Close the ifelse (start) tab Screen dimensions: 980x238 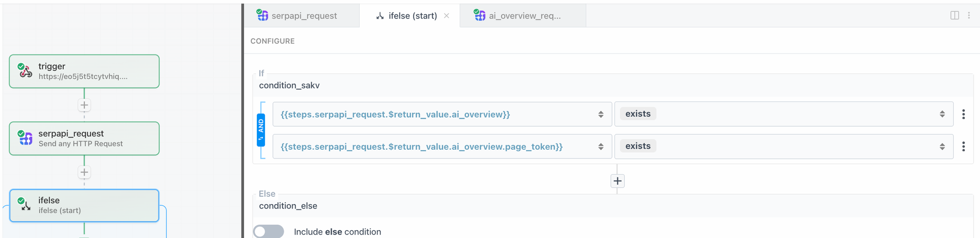click(x=446, y=16)
